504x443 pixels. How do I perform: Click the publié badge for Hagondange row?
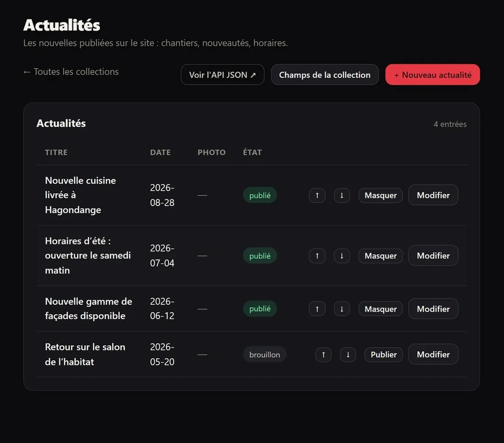coord(260,195)
